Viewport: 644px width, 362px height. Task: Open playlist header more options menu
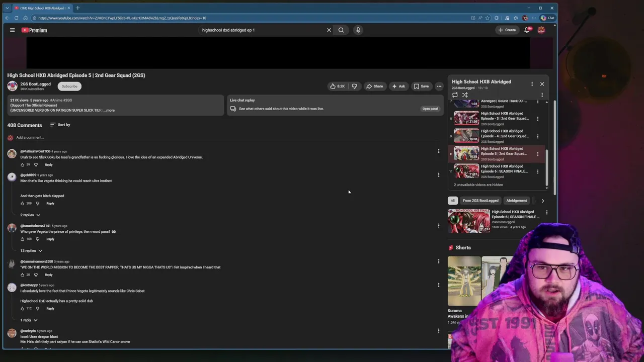(x=532, y=84)
